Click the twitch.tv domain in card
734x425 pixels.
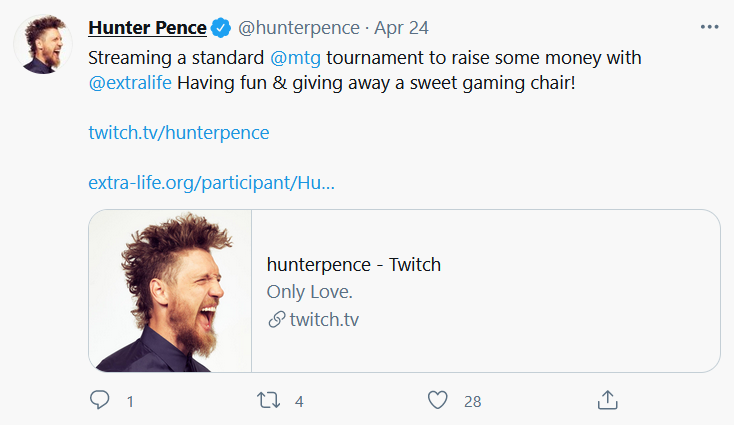pyautogui.click(x=324, y=320)
